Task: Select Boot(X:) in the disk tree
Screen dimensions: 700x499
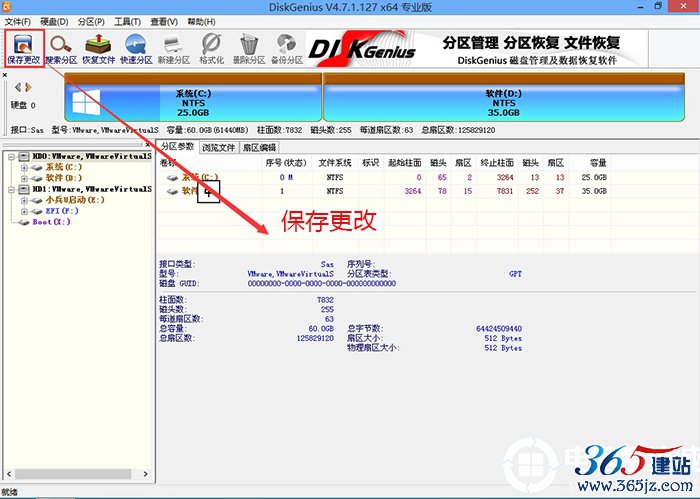Action: [51, 222]
